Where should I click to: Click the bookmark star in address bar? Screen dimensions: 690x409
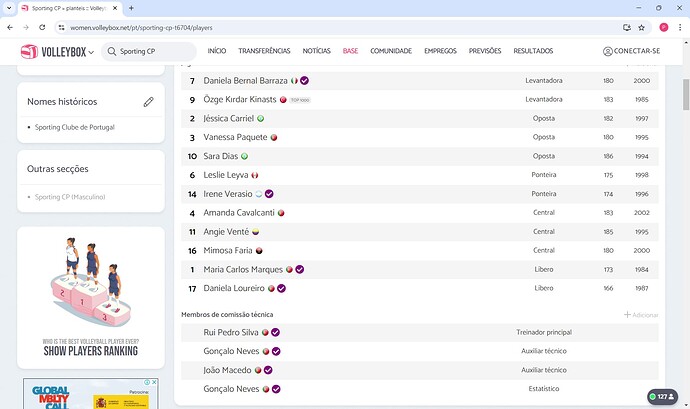point(643,27)
